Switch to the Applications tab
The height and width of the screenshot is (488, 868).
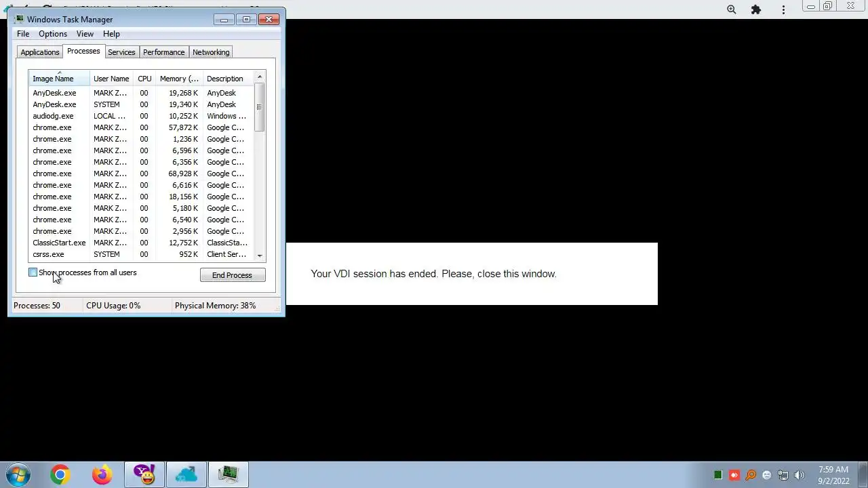[x=40, y=52]
